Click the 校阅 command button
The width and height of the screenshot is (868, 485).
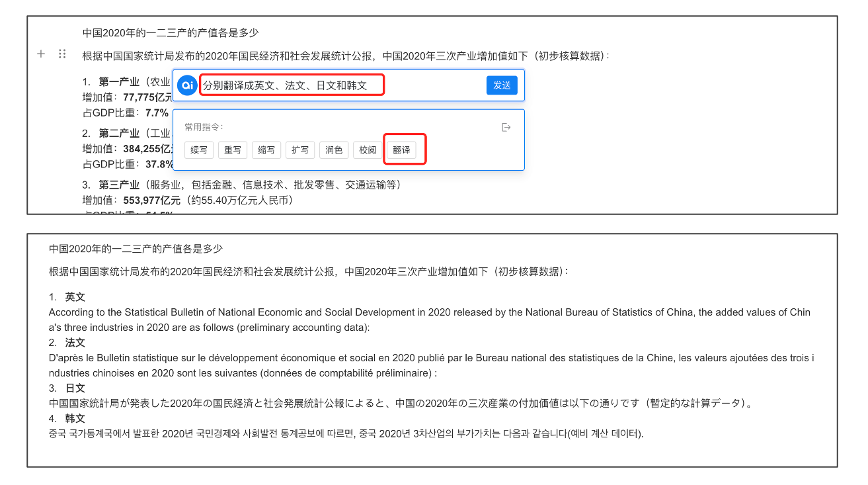coord(368,150)
